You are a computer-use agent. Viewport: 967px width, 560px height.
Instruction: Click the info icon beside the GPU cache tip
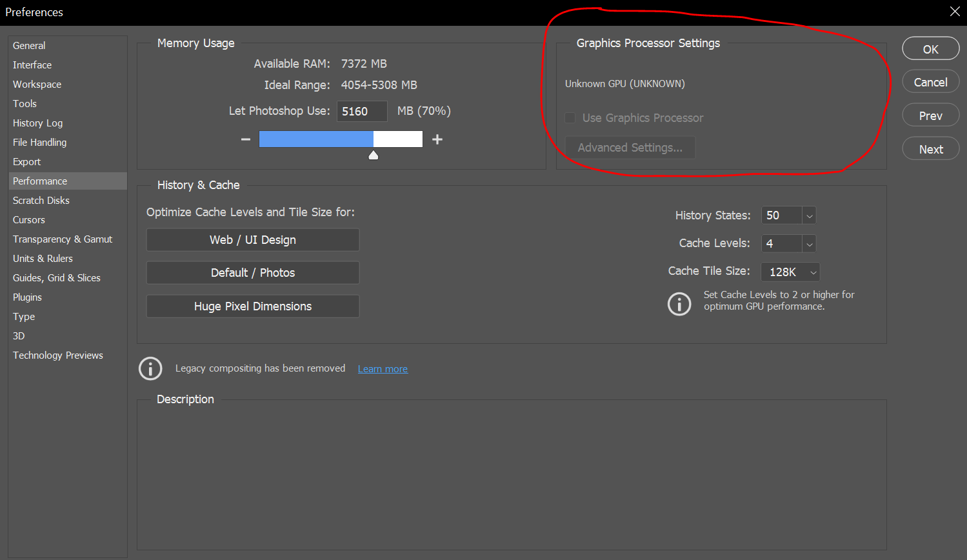click(679, 303)
